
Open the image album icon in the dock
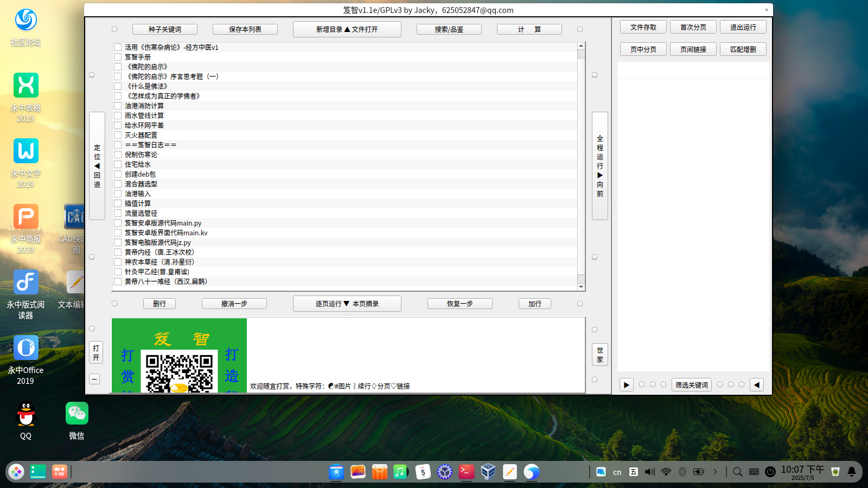coord(358,472)
